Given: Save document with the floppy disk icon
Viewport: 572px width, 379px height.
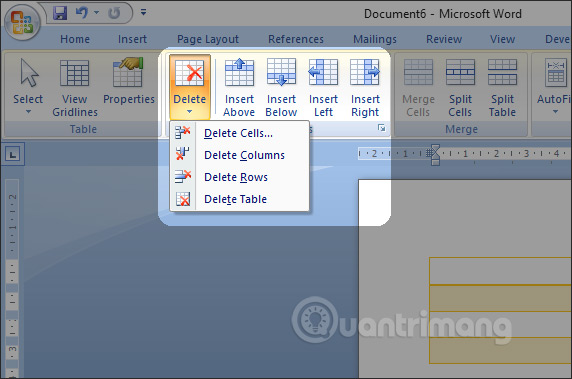Looking at the screenshot, I should [60, 13].
